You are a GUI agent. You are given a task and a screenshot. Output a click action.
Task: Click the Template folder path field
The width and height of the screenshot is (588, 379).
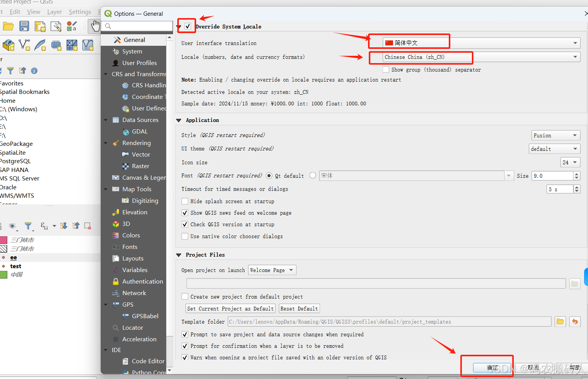pos(390,322)
